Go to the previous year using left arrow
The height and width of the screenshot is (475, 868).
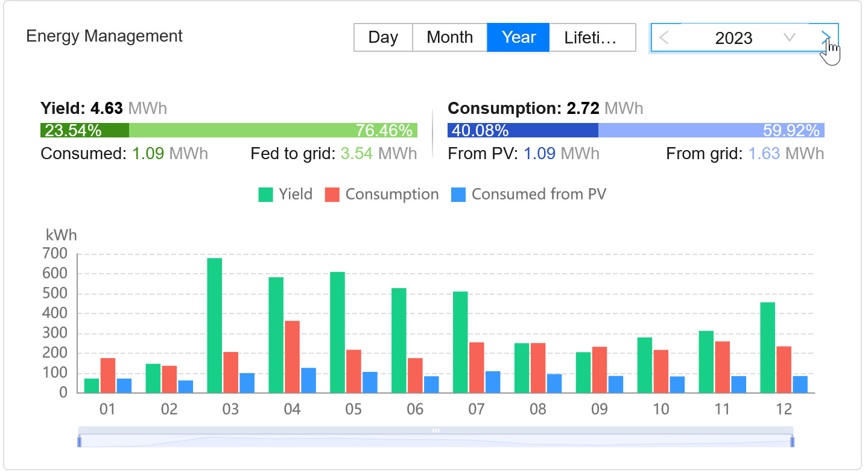(x=664, y=38)
